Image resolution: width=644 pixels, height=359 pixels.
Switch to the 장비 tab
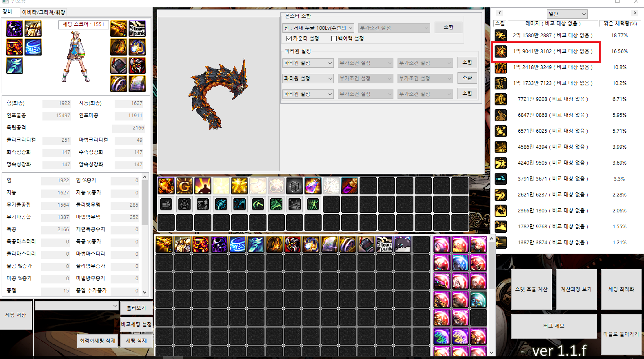7,12
